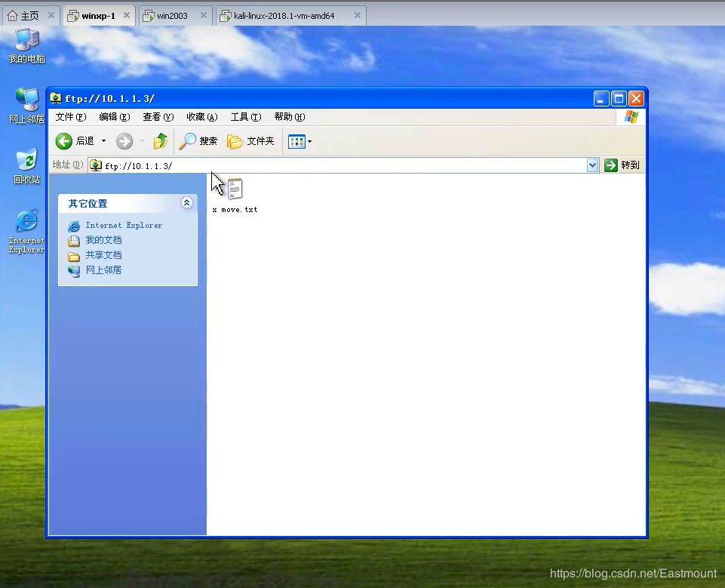Open the 编辑(E) menu
Screen dimensions: 725x588
pos(114,117)
